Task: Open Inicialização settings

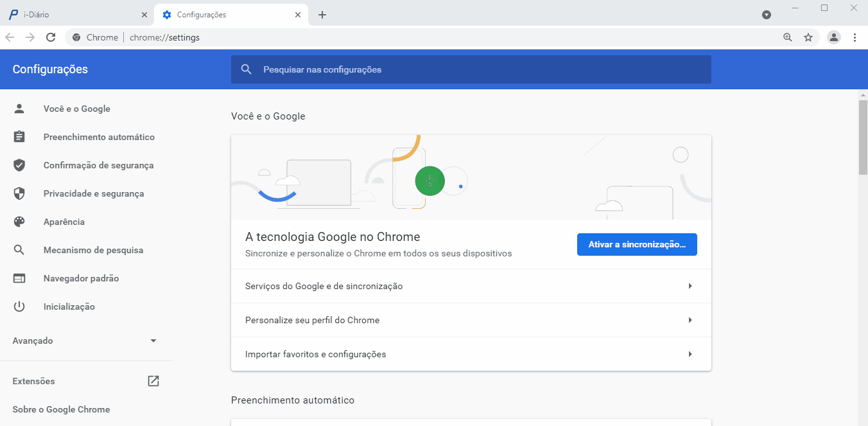Action: 69,306
